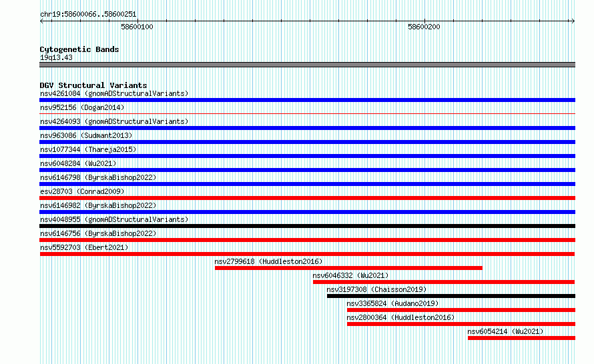Screen dimensions: 594x364
Task: Select the red bar of nsv3365824
Action: pyautogui.click(x=461, y=310)
